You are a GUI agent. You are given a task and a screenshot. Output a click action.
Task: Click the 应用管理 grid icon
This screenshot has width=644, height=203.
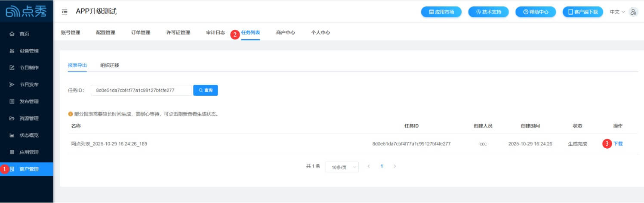click(x=12, y=152)
